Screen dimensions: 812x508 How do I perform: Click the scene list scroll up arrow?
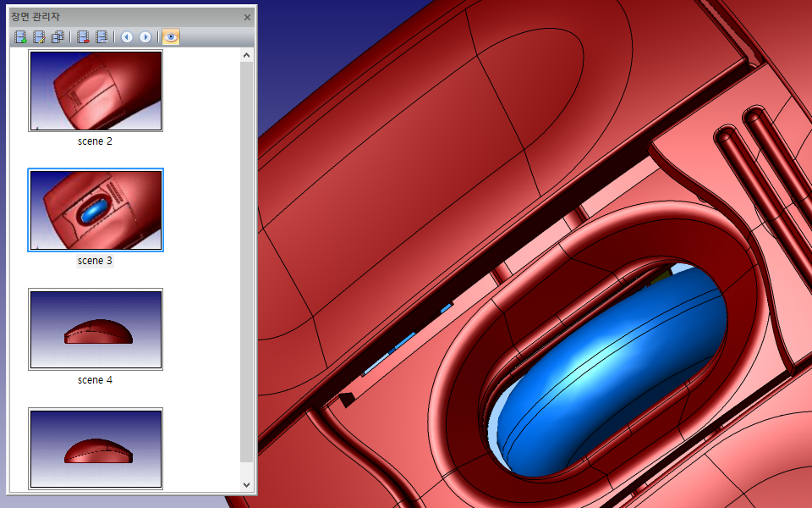[x=246, y=56]
